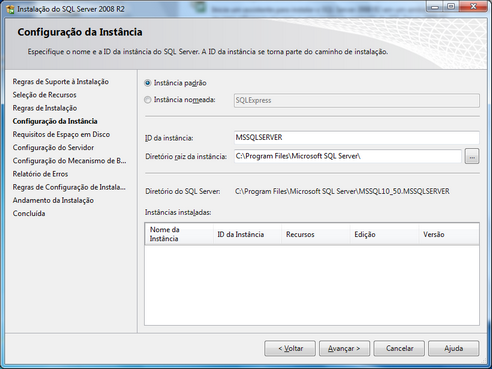Screen dimensions: 492x369
Task: Select Regras de Configuração de Instala... step
Action: [69, 187]
